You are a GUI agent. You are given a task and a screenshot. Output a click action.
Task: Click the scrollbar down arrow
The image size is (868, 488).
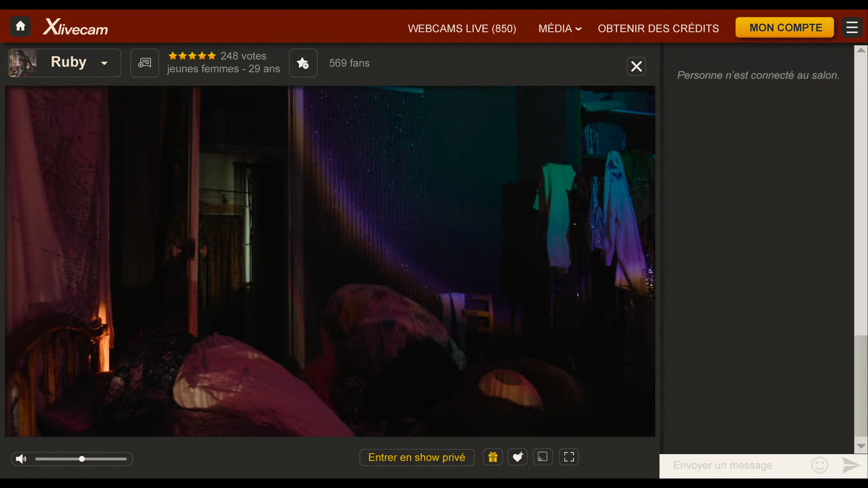pyautogui.click(x=861, y=446)
